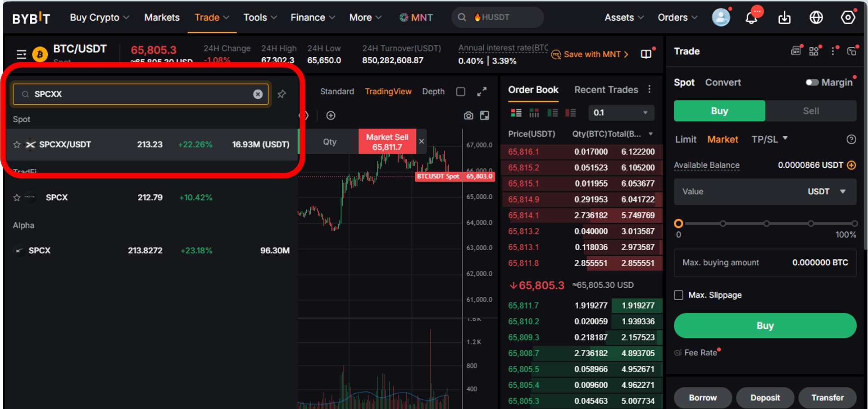Select combined buy/sell order book view

516,113
